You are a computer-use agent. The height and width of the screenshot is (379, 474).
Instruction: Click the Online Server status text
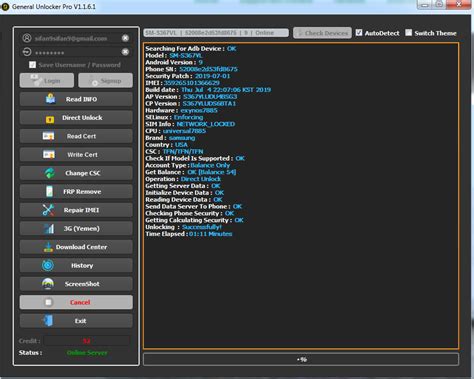coord(87,353)
